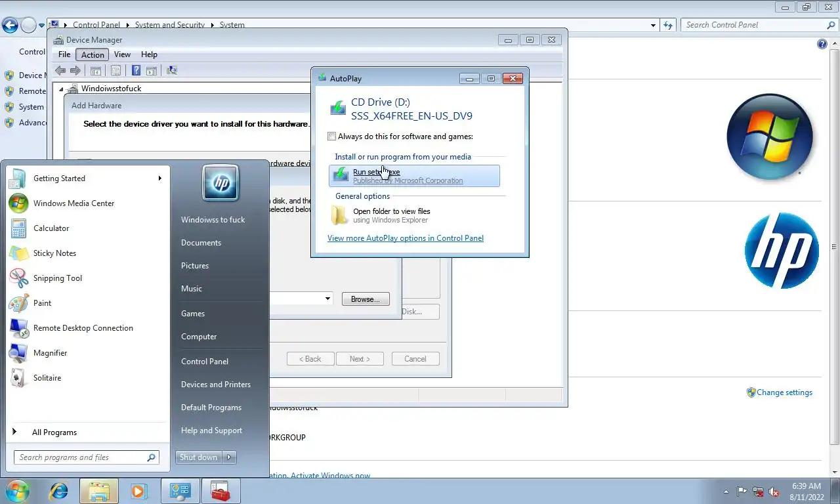Viewport: 840px width, 504px height.
Task: Click Device Manager Forward arrow
Action: coord(75,70)
